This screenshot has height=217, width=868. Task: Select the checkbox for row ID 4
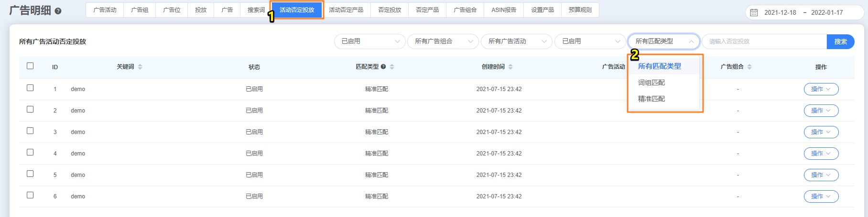pos(30,152)
